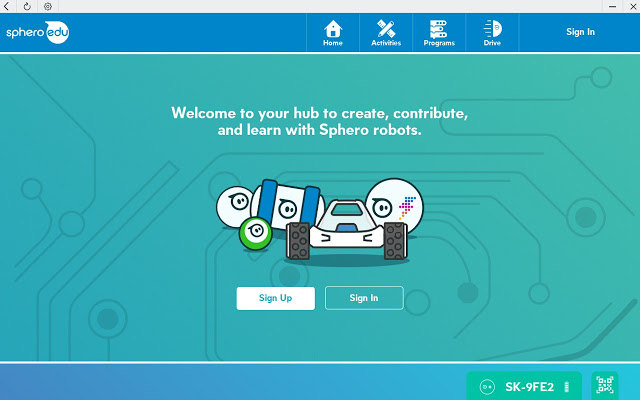The width and height of the screenshot is (640, 400).
Task: Open the Home tab
Action: (x=333, y=33)
